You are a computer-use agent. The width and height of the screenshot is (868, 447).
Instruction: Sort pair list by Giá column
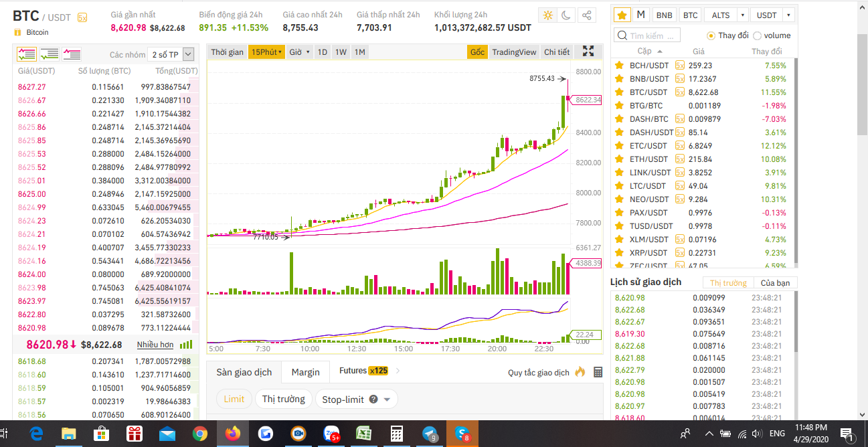pyautogui.click(x=699, y=52)
